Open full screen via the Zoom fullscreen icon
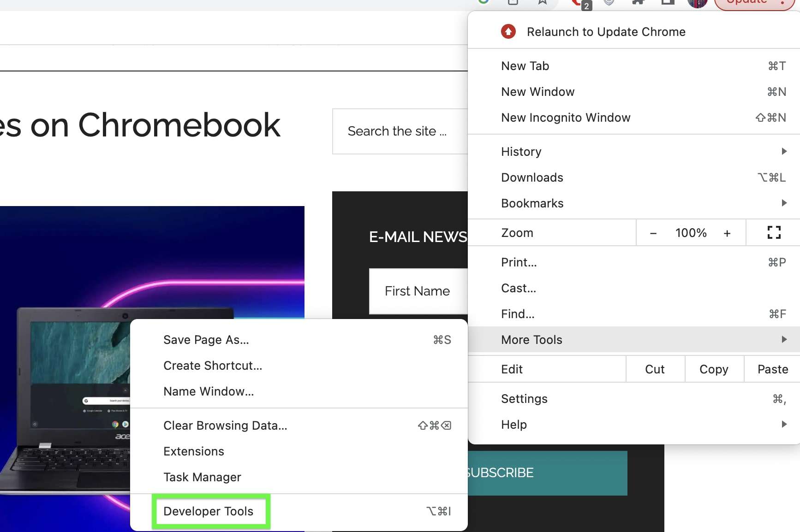The image size is (800, 532). [773, 233]
